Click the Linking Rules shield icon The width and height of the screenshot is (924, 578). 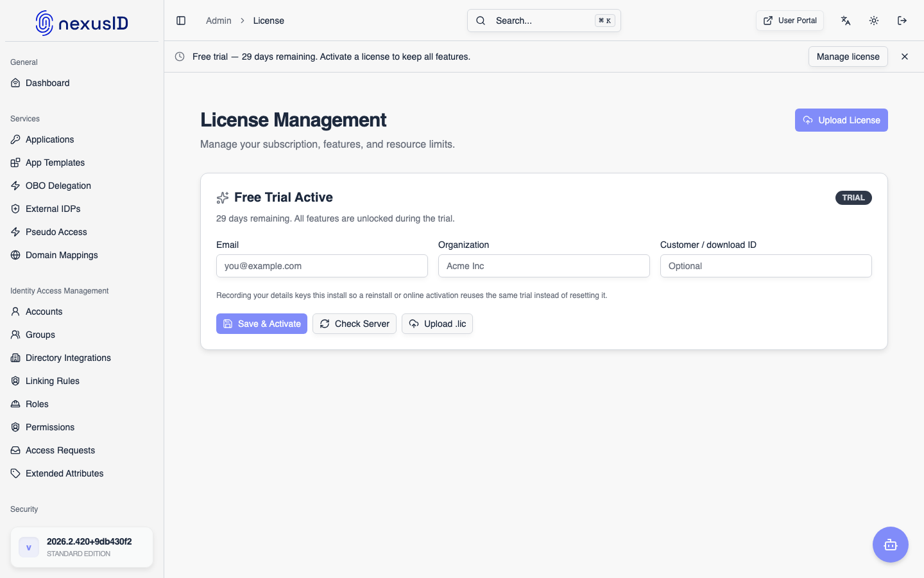tap(15, 381)
